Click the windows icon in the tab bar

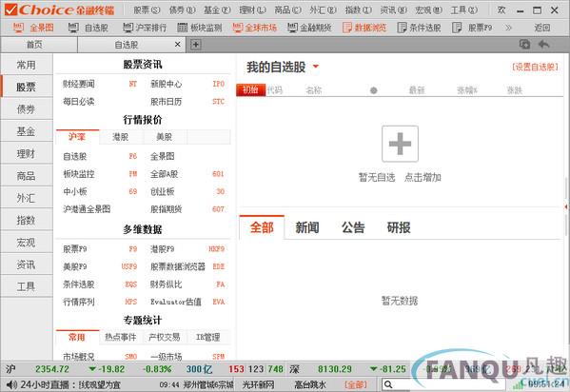pos(524,45)
